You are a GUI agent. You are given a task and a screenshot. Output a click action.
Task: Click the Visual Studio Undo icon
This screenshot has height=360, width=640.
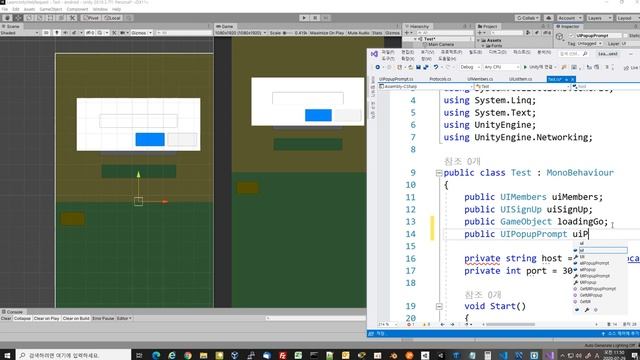pyautogui.click(x=436, y=67)
